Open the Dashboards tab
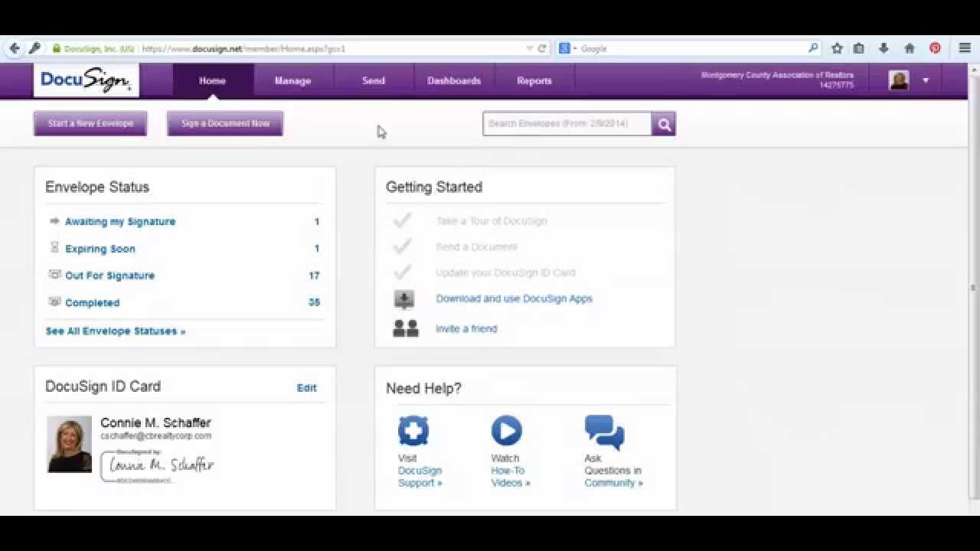The height and width of the screenshot is (551, 980). 454,80
